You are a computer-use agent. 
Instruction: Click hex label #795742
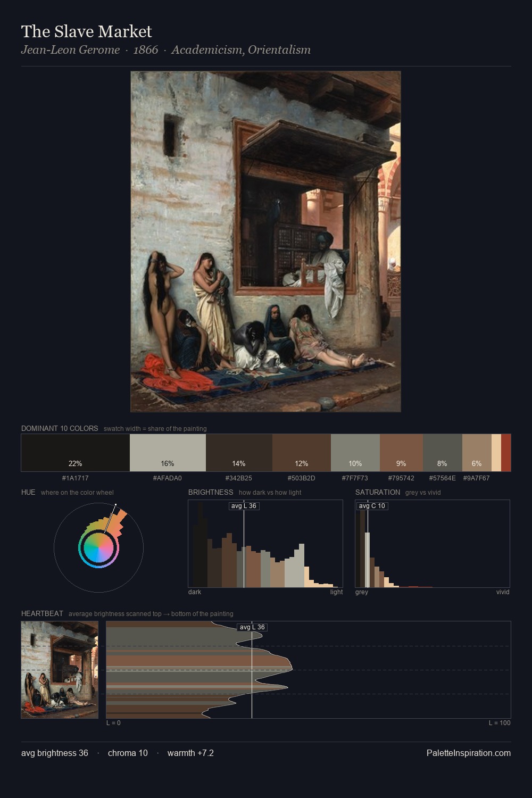pyautogui.click(x=401, y=478)
